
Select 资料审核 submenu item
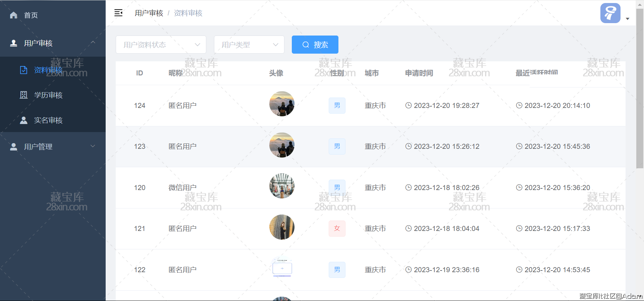coord(53,70)
